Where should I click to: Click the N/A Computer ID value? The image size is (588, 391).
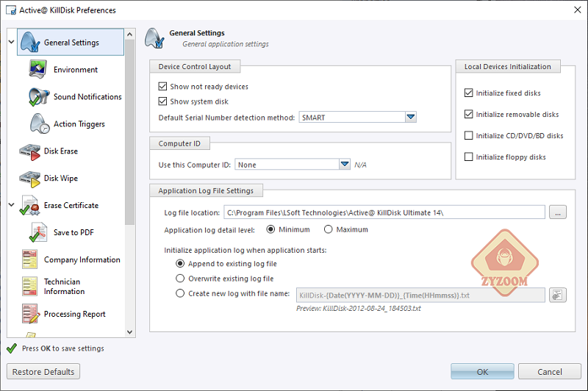point(360,165)
